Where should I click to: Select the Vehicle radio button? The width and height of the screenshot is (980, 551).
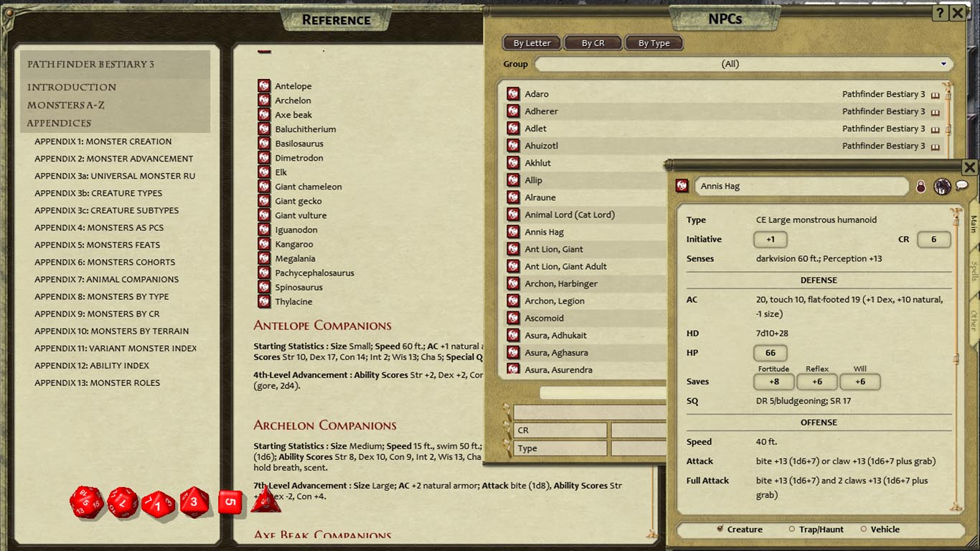pos(862,529)
